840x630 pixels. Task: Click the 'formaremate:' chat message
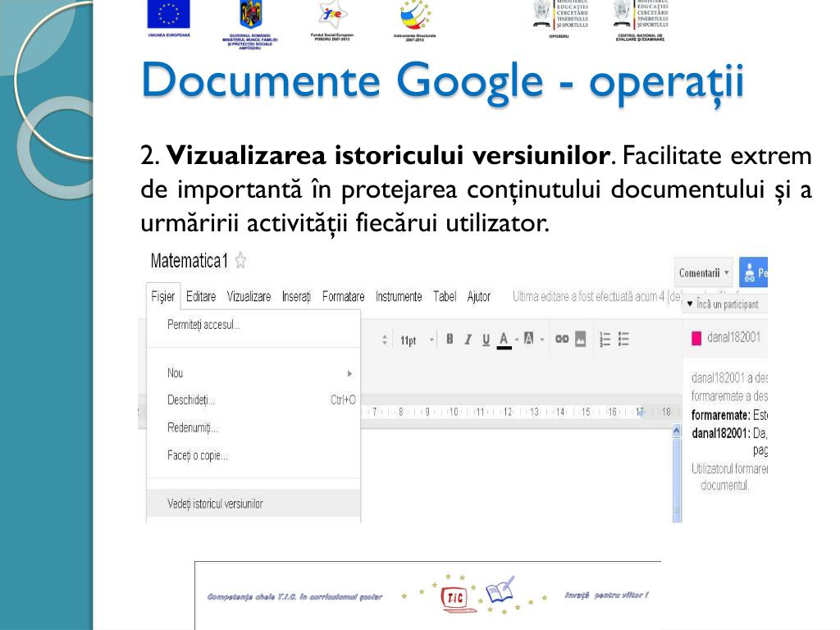click(x=729, y=415)
